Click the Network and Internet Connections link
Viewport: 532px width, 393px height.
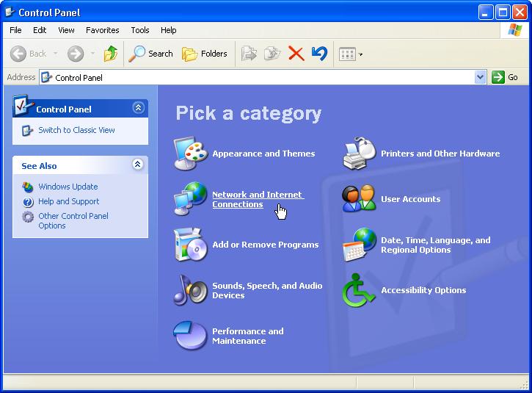(x=258, y=199)
